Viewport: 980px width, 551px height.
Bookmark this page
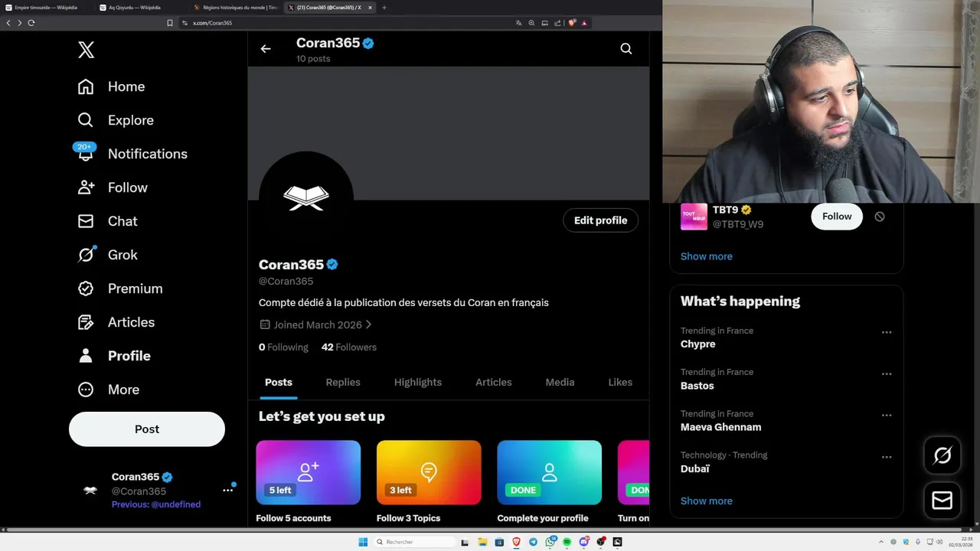tap(170, 23)
